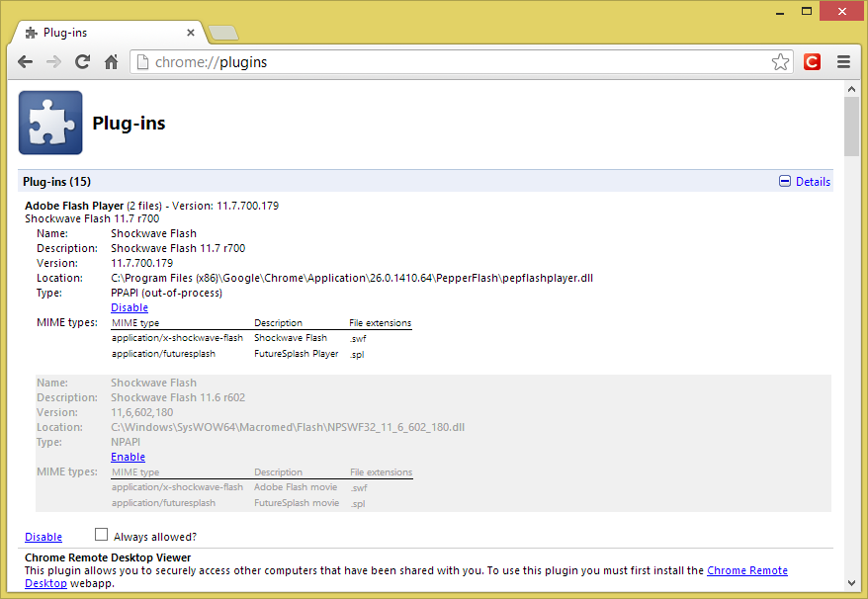This screenshot has width=868, height=599.
Task: Click the scrollbar up arrow
Action: pos(851,89)
